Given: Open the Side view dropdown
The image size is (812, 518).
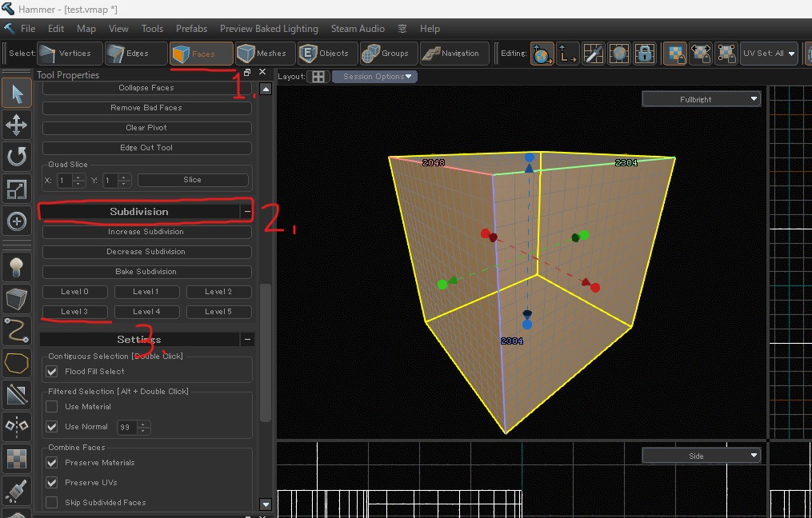Looking at the screenshot, I should 701,456.
